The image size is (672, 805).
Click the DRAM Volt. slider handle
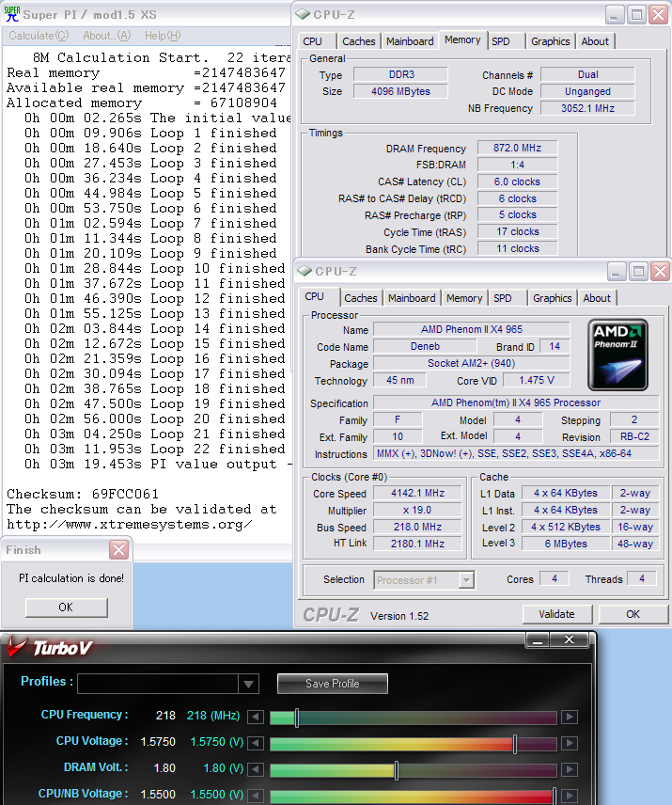[x=397, y=769]
